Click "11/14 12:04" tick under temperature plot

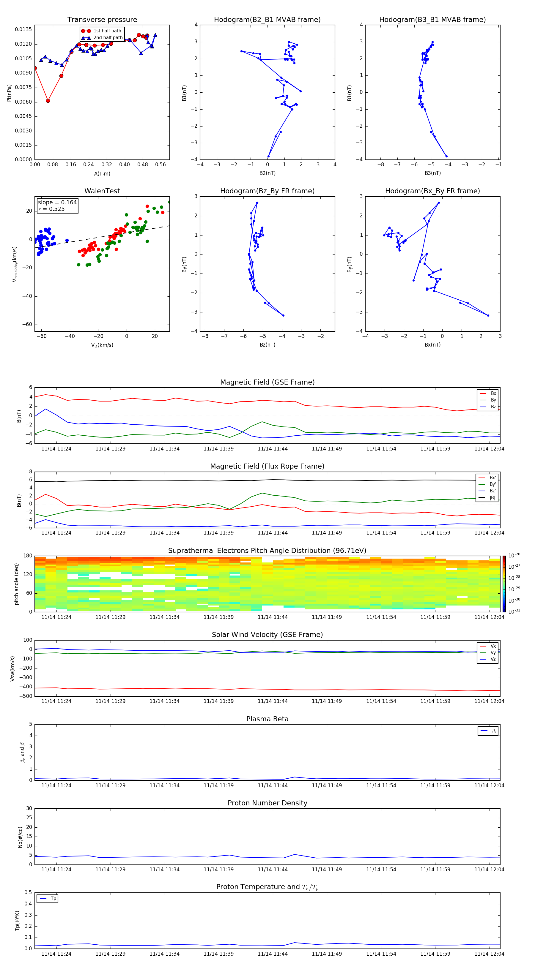tap(489, 954)
